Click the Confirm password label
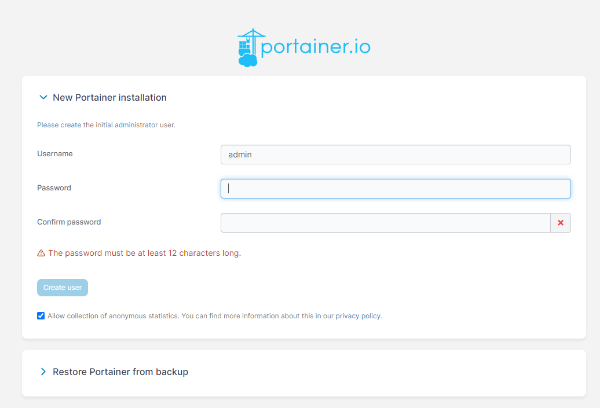600x408 pixels. (x=69, y=222)
